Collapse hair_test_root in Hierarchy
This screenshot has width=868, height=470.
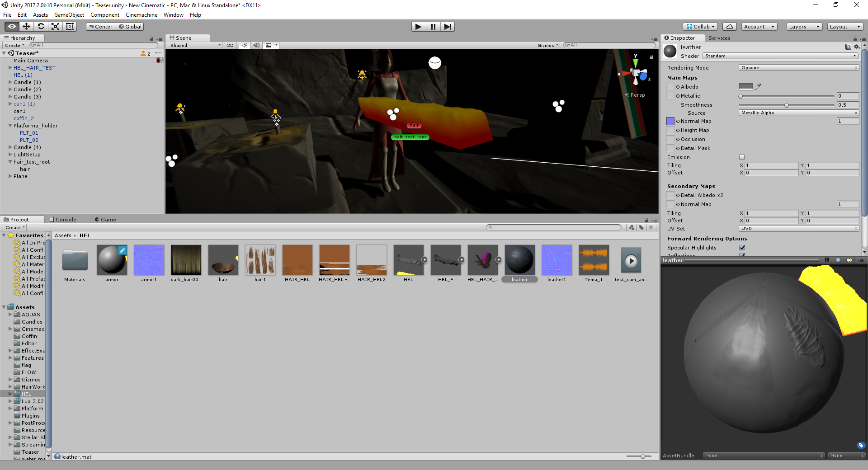[10, 162]
